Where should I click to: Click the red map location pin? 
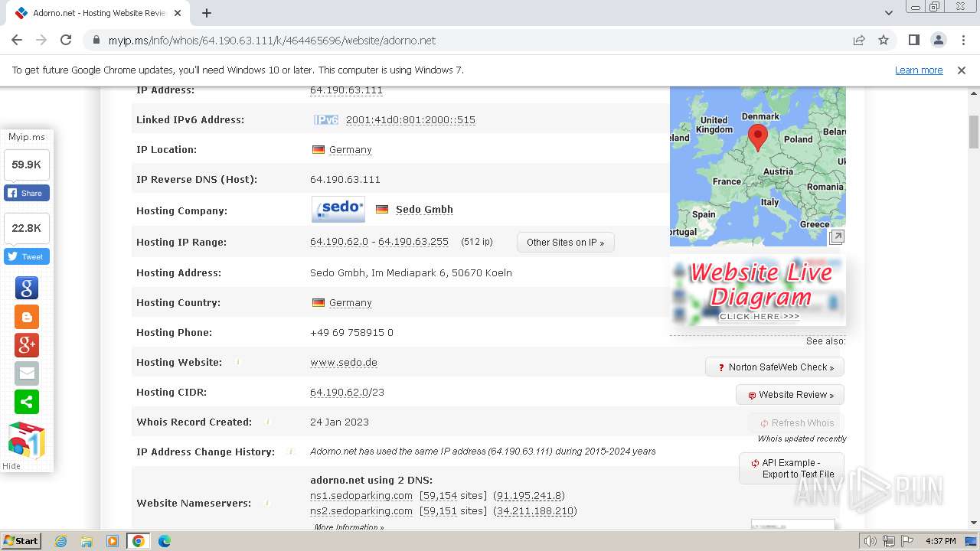point(757,137)
